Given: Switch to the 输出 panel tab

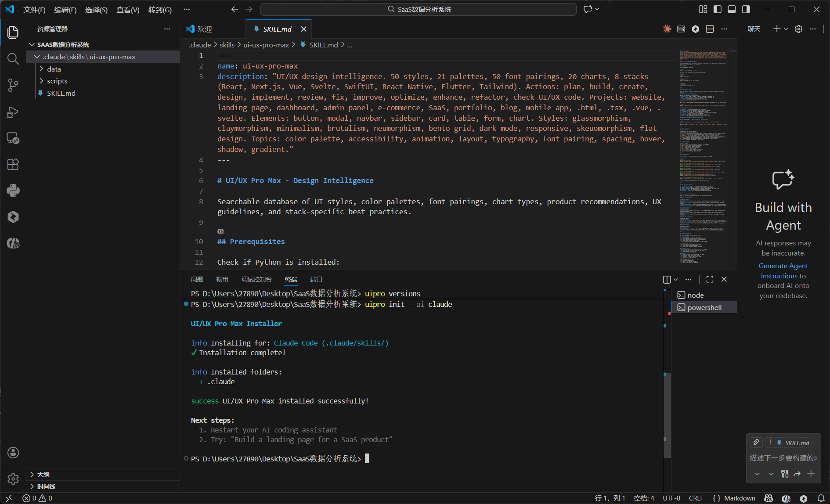Looking at the screenshot, I should [x=222, y=279].
